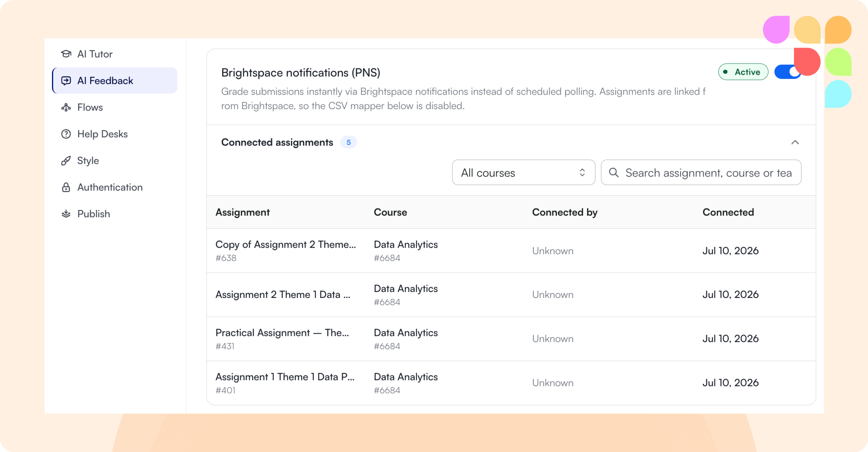Click the Authentication lock icon
This screenshot has width=868, height=452.
pos(66,187)
